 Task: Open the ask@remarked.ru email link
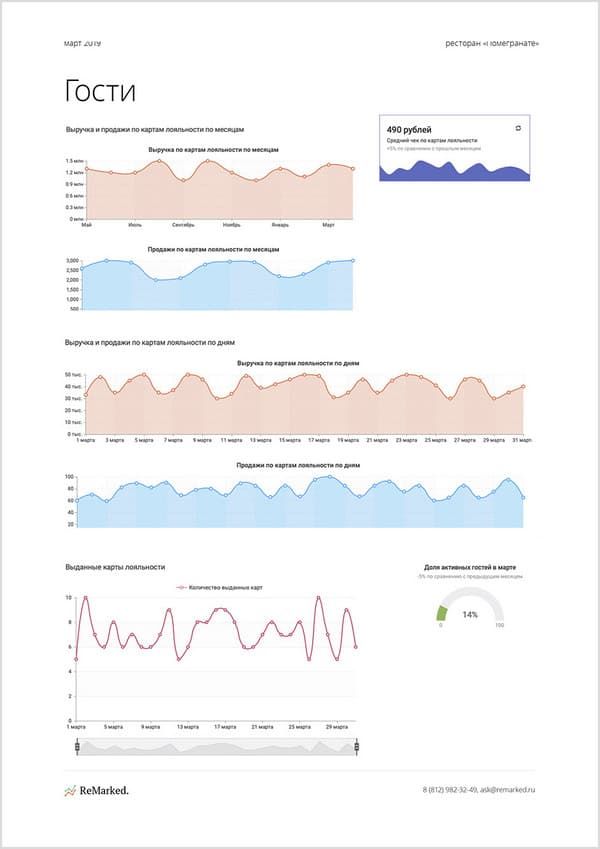[x=507, y=790]
